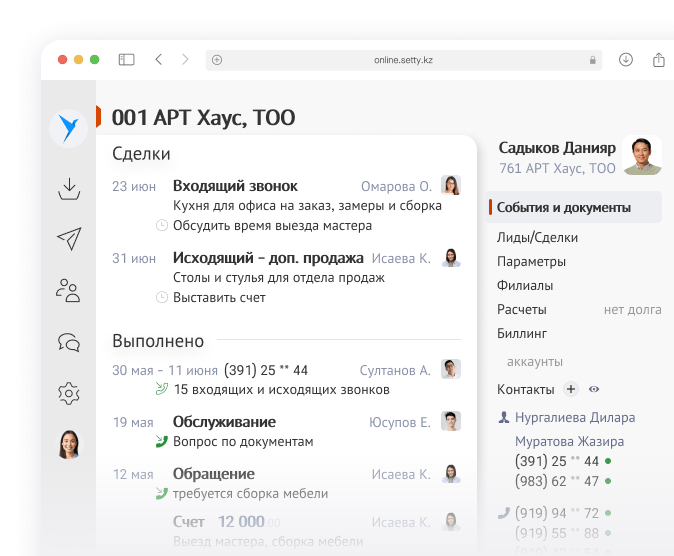Screen dimensions: 674x556
Task: Click the Setty bird logo icon
Action: (68, 127)
